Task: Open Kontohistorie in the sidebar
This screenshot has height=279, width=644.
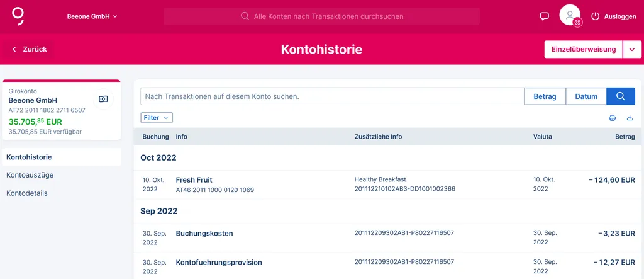Action: (61, 157)
